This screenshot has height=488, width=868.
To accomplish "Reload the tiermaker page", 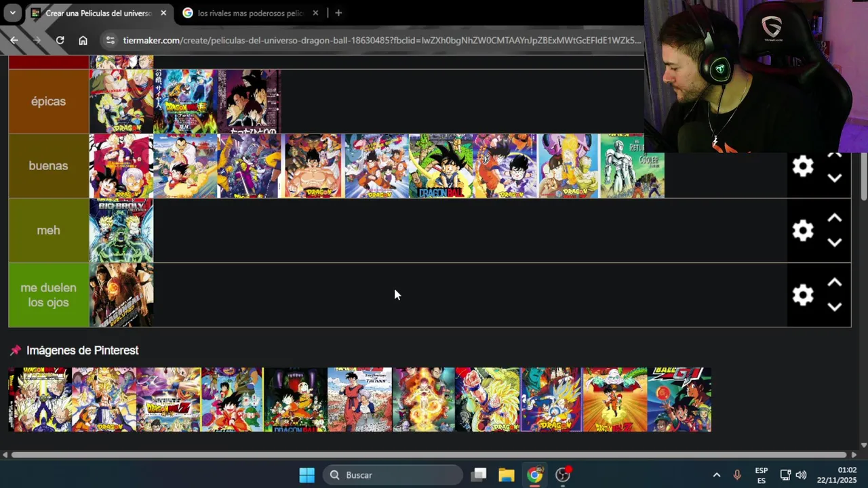I will (60, 40).
